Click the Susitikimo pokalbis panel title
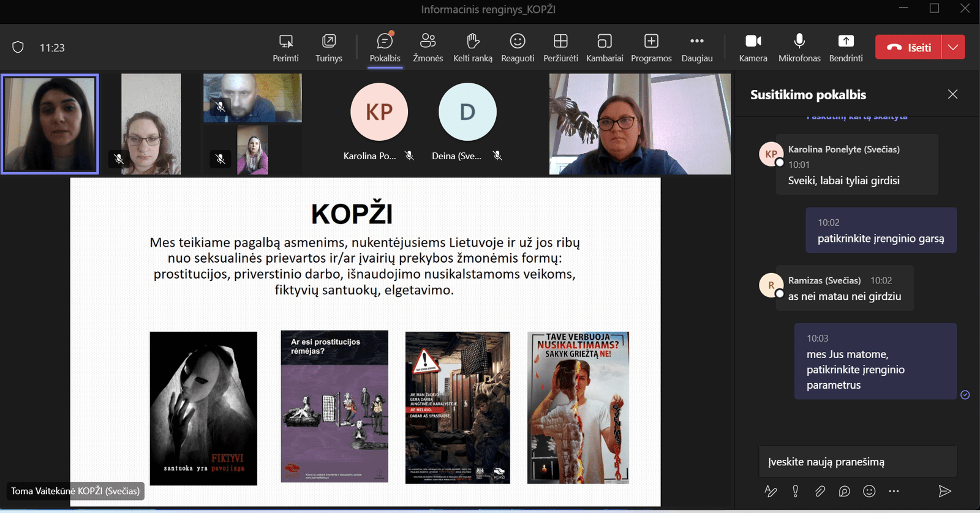The width and height of the screenshot is (980, 513). point(808,95)
